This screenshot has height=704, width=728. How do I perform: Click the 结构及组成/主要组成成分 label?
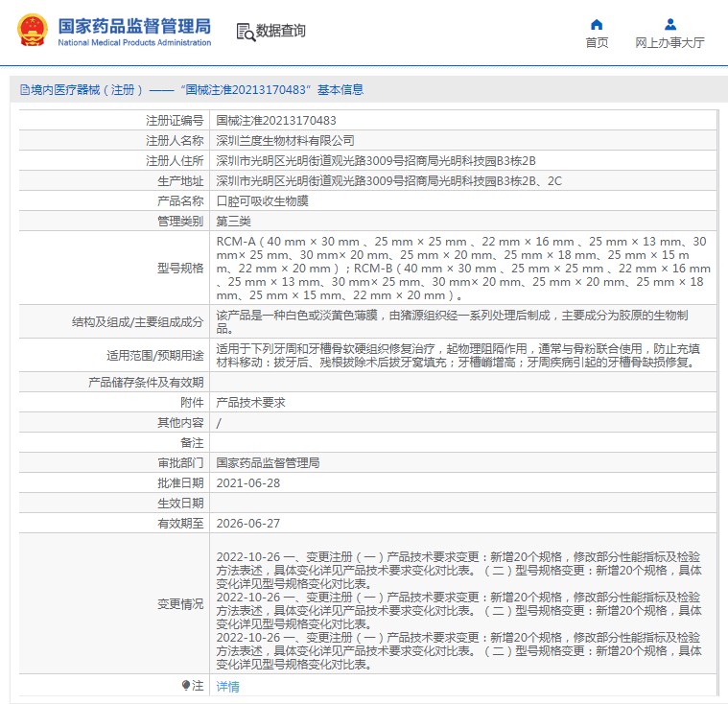click(x=138, y=322)
